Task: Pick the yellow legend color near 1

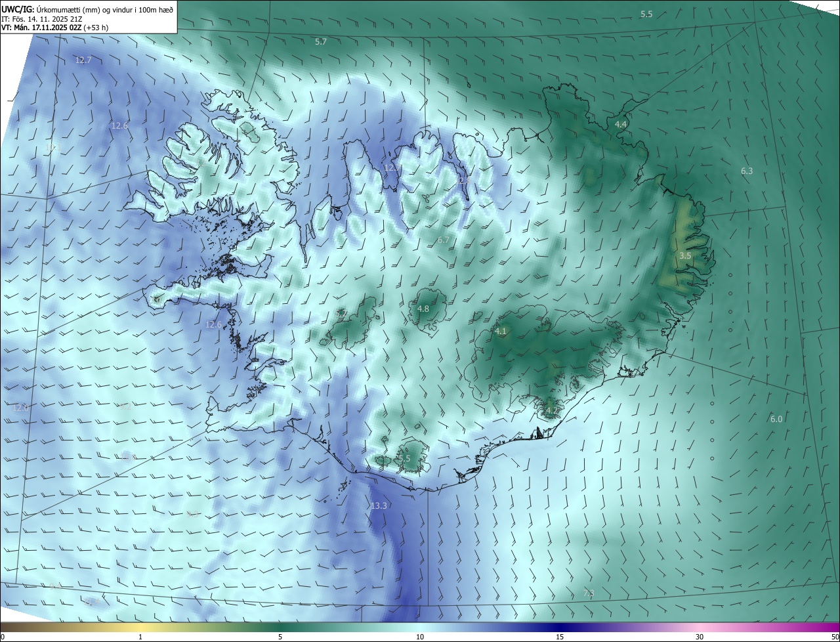Action: click(x=140, y=627)
